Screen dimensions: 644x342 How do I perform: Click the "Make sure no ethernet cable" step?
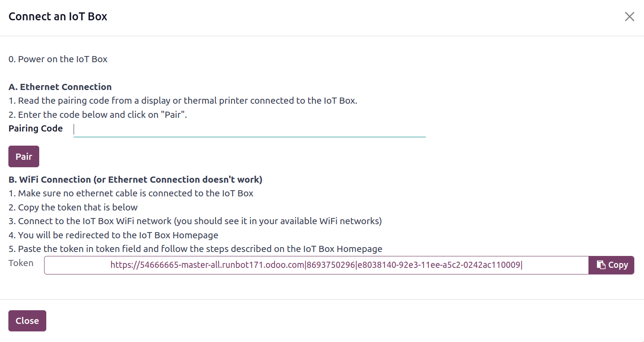(131, 193)
